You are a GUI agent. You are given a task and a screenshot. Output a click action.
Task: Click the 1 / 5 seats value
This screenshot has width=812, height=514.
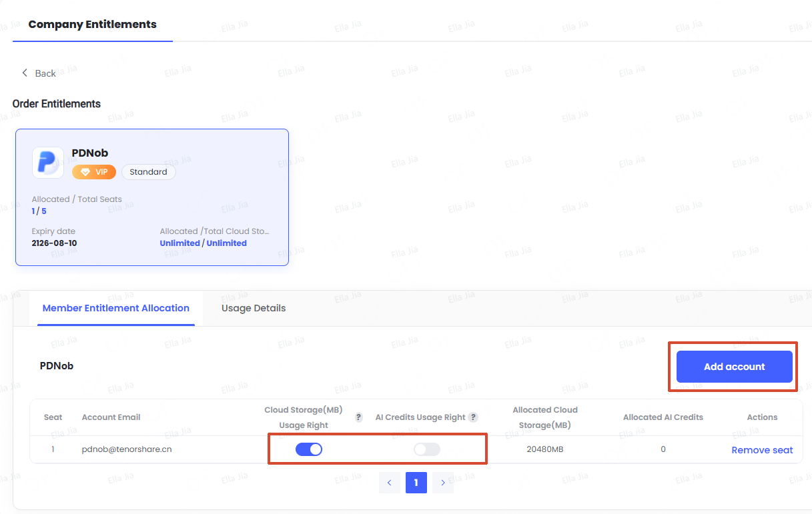(x=39, y=211)
